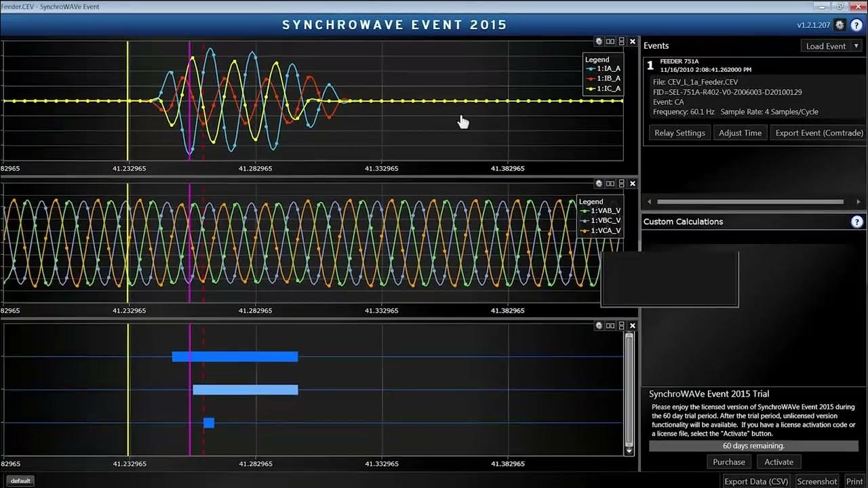Click the magenta cursor line in current chart
868x488 pixels.
(x=189, y=100)
